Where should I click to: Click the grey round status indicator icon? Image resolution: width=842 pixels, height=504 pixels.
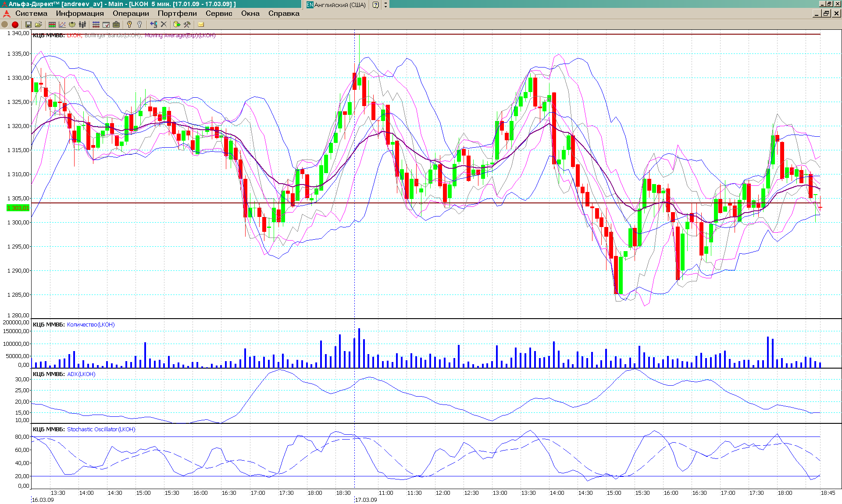(5, 25)
